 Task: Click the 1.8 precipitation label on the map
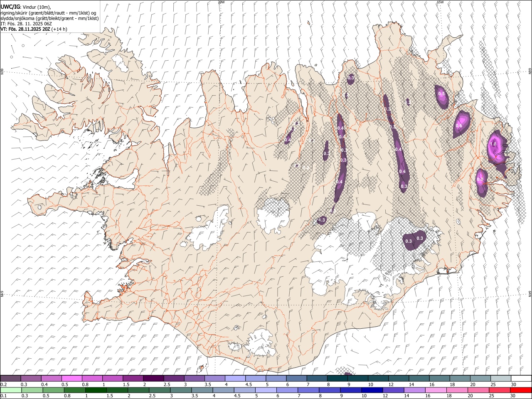click(493, 144)
